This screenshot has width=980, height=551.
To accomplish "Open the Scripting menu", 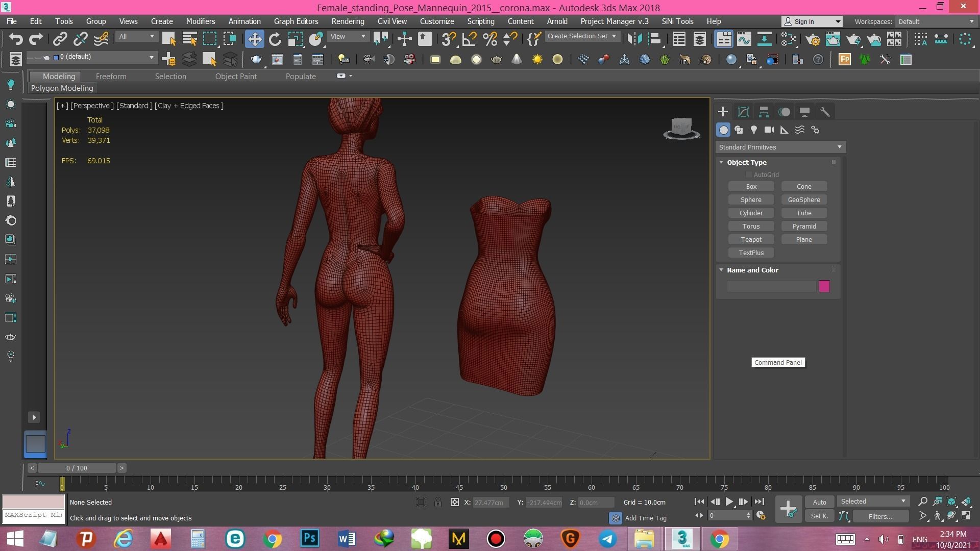I will [480, 21].
